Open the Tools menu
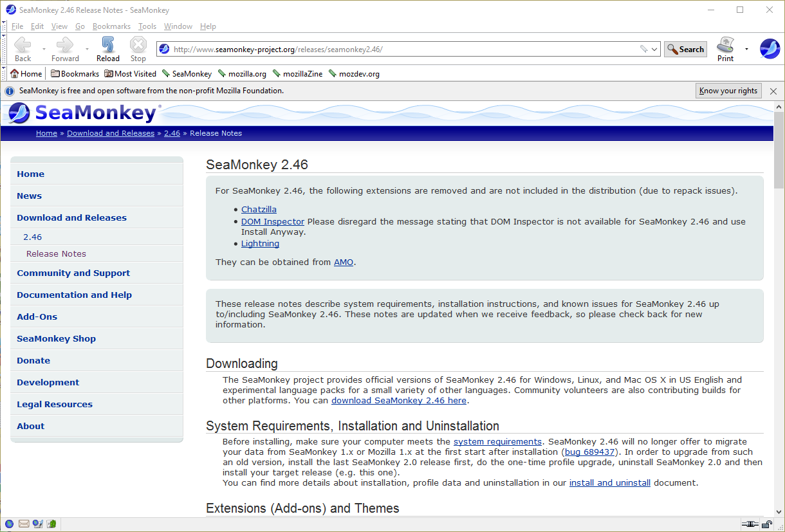This screenshot has width=785, height=532. coord(147,26)
